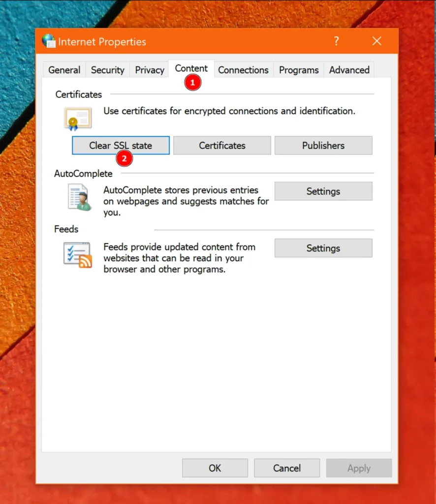Select the Content tab
This screenshot has width=436, height=504.
(191, 68)
